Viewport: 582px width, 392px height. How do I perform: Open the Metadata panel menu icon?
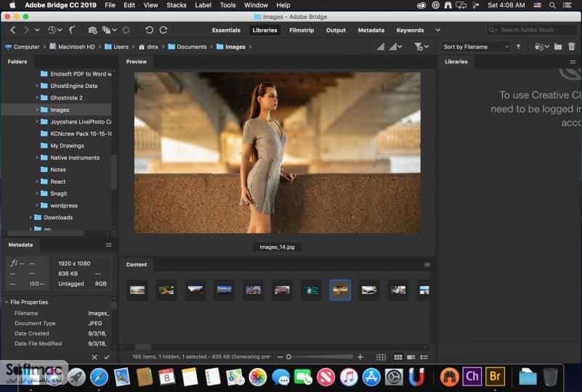108,245
